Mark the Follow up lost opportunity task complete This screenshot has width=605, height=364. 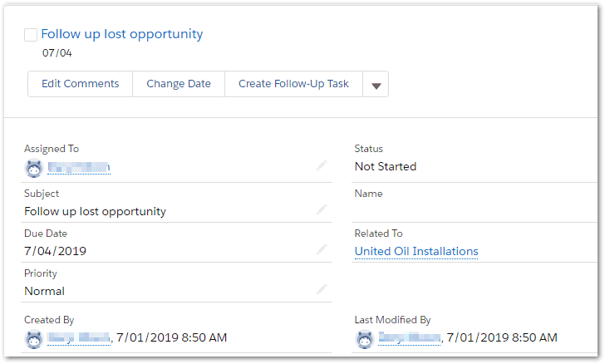[31, 35]
